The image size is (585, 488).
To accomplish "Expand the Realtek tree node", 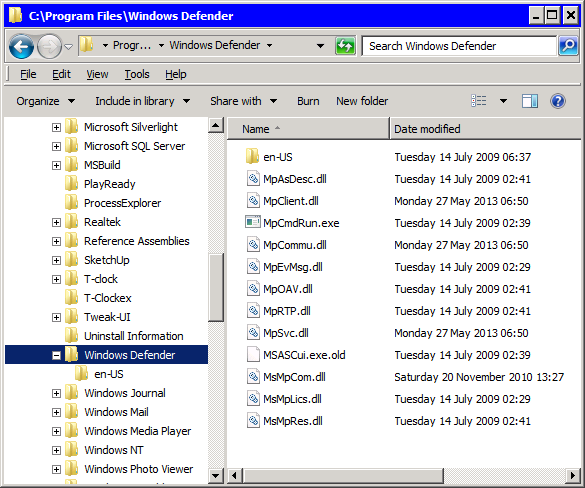I will [56, 222].
